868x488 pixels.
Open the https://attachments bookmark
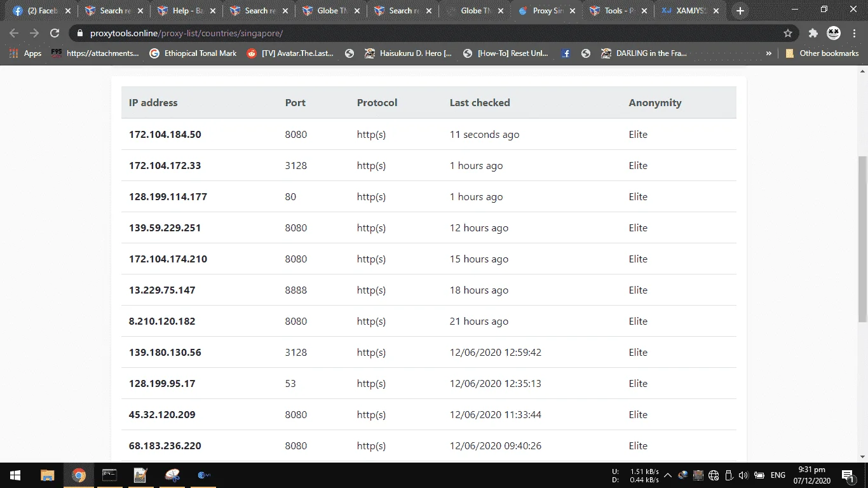click(x=96, y=53)
